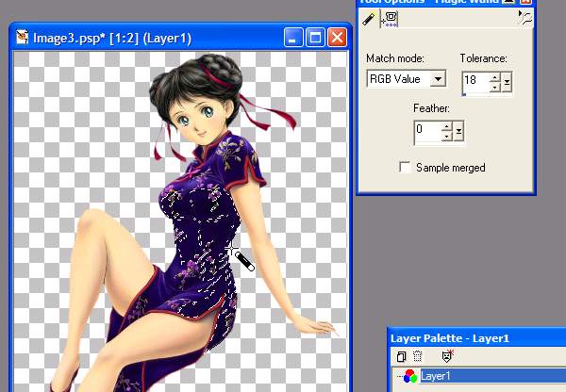Enable the Sample merged checkbox
This screenshot has width=566, height=392.
[x=405, y=168]
